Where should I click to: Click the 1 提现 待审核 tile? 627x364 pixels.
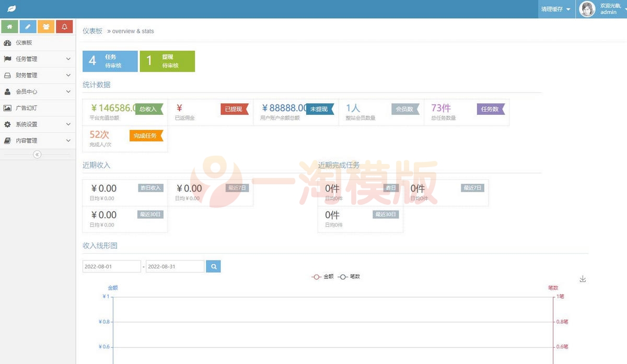tap(167, 61)
